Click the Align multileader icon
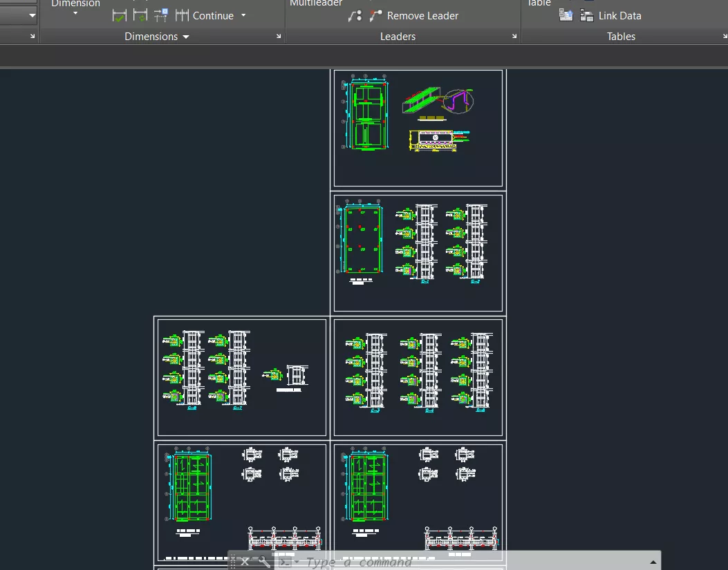This screenshot has width=728, height=570. tap(355, 15)
